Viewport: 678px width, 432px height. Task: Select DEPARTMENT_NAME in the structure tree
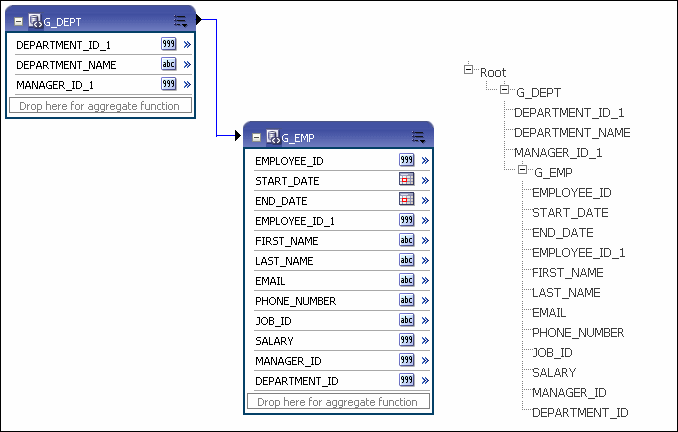pos(572,133)
